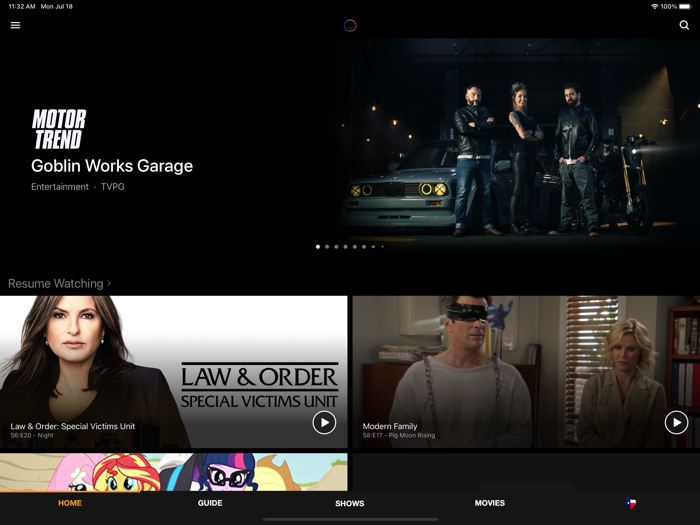Screen dimensions: 700x525
Task: Select the second carousel page dot
Action: [x=327, y=246]
